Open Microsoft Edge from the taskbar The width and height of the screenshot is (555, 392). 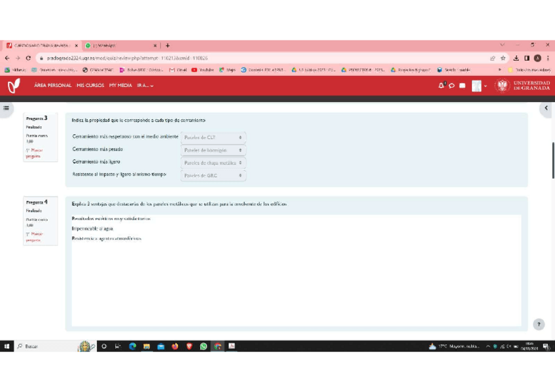pyautogui.click(x=132, y=346)
